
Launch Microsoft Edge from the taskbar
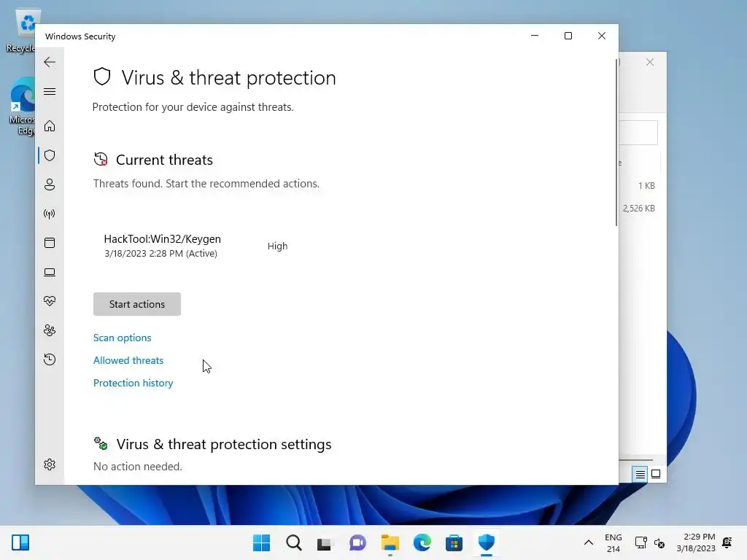coord(422,542)
